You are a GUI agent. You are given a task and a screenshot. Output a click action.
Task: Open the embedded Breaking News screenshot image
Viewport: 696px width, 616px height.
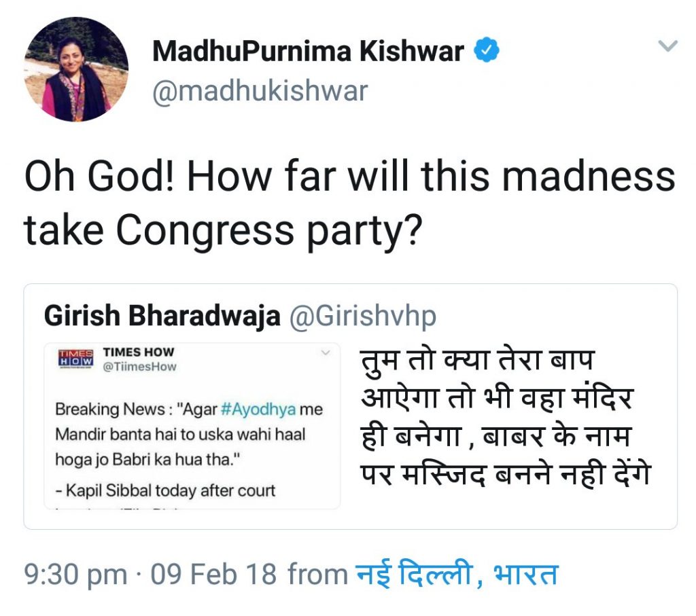tap(192, 426)
